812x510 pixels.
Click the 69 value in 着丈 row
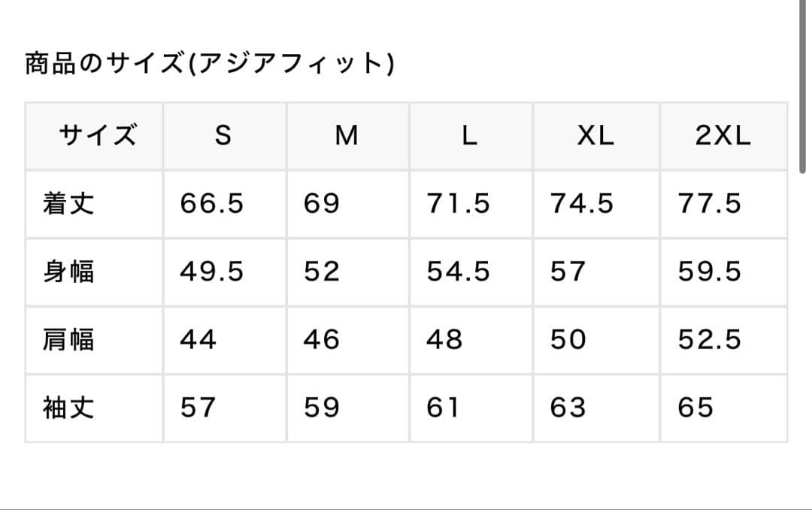click(322, 204)
